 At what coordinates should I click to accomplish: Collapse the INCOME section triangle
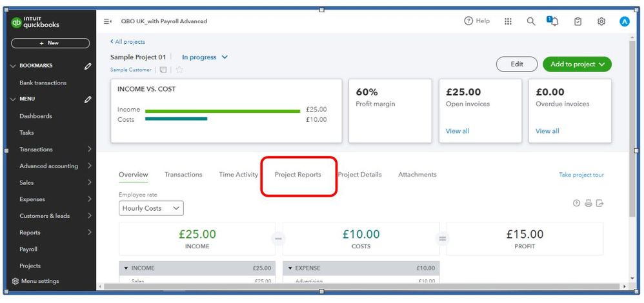[x=126, y=268]
